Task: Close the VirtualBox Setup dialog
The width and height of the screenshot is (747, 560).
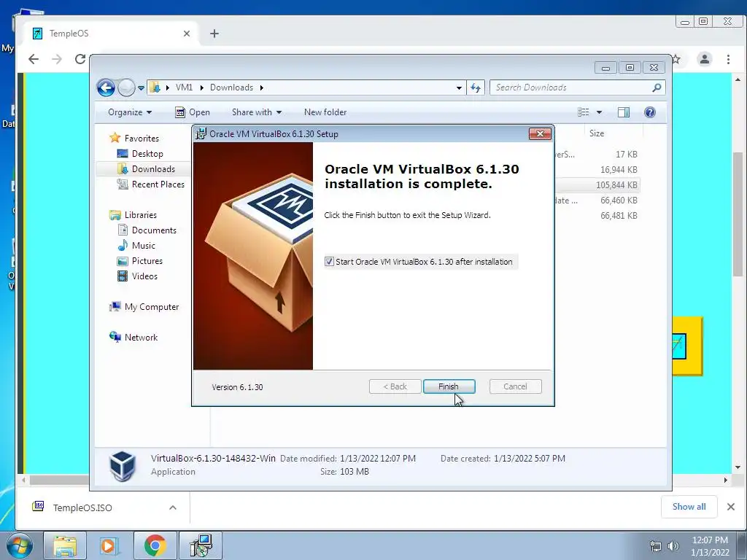Action: (540, 134)
